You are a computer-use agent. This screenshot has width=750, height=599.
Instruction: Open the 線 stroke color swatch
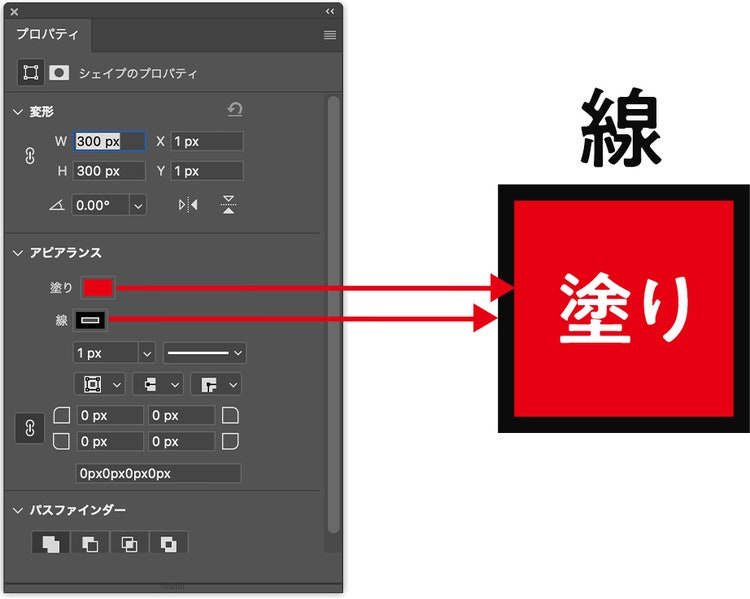(90, 320)
